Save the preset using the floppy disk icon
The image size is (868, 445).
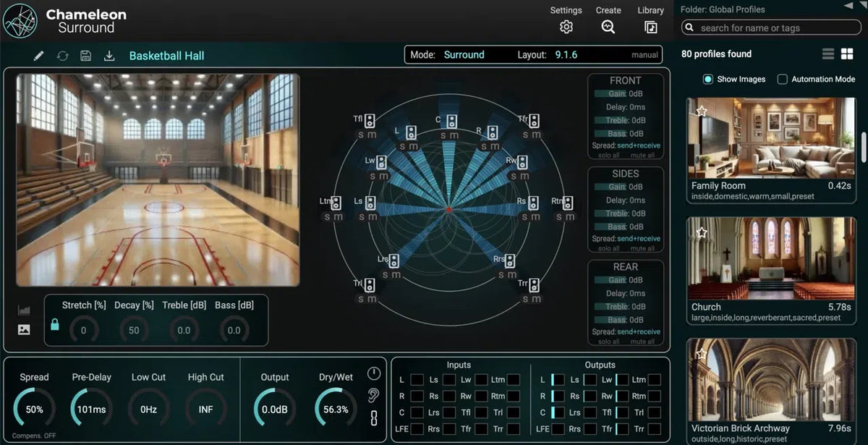click(86, 54)
